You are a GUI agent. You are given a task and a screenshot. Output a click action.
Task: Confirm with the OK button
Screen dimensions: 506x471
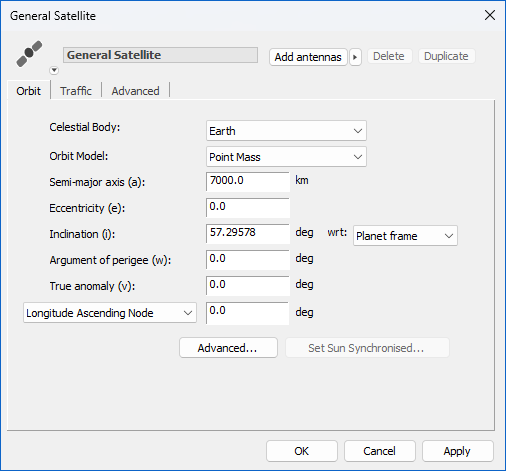point(302,451)
